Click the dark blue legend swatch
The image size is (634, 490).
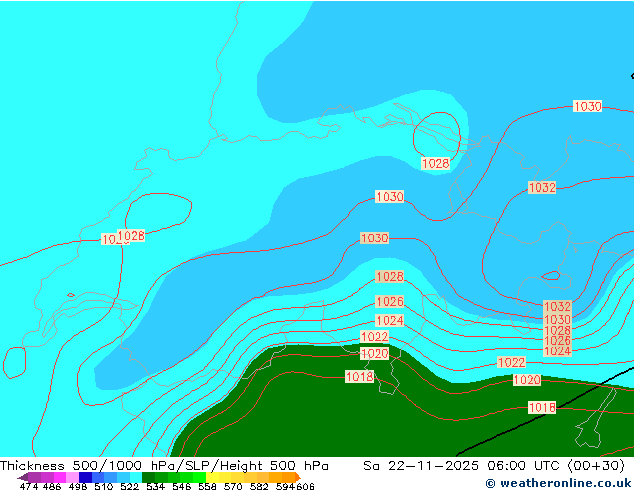click(x=85, y=477)
